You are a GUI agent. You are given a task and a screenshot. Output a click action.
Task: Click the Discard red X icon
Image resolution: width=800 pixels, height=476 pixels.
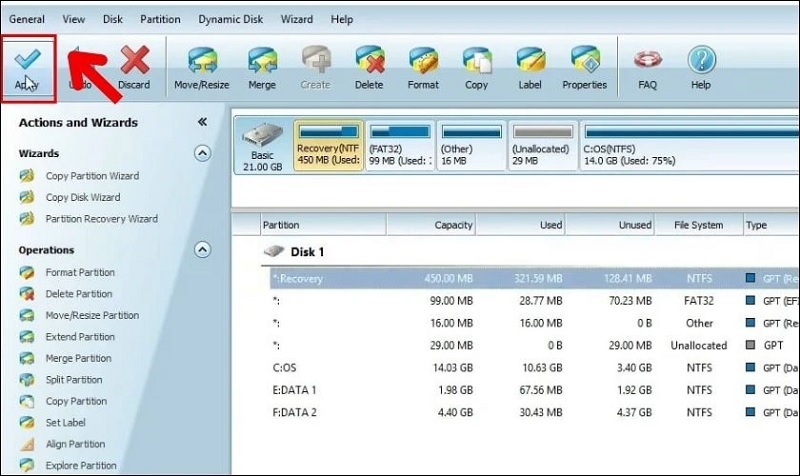coord(134,62)
